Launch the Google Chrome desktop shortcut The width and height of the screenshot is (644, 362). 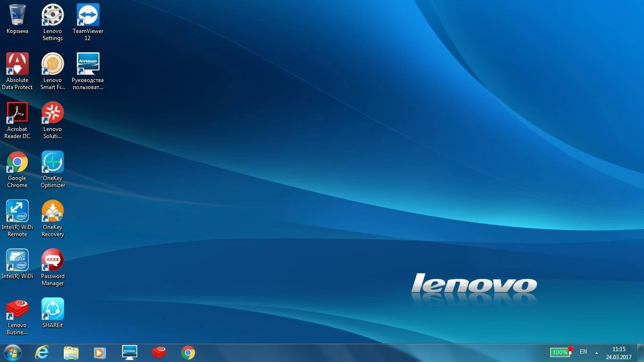[17, 169]
